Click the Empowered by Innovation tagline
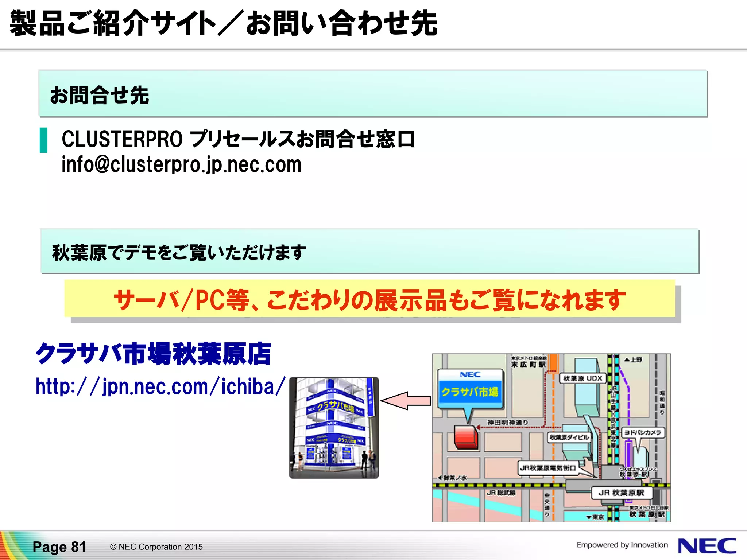 click(622, 545)
